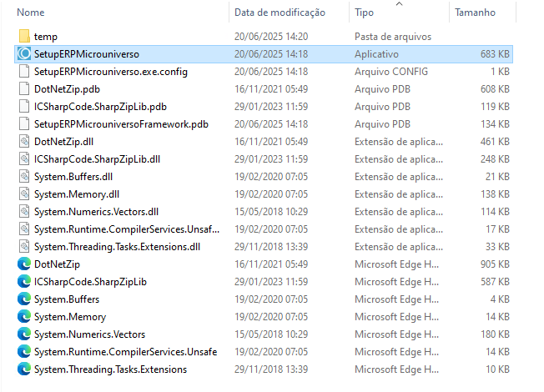Click the 15/05/2018 10:29 date of System.Numerics.Vectors.dll

coord(271,212)
